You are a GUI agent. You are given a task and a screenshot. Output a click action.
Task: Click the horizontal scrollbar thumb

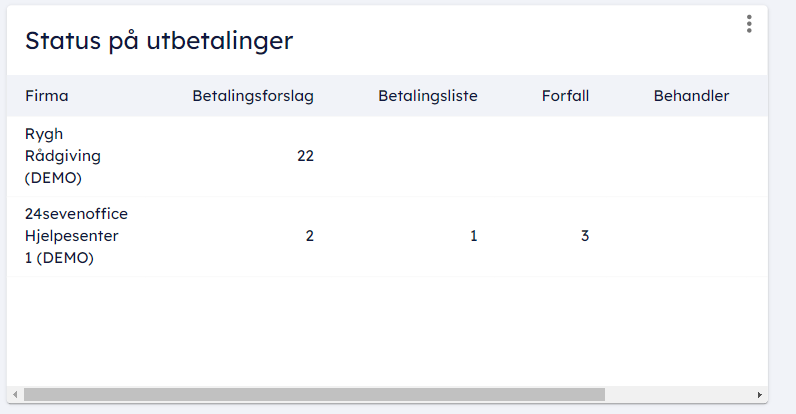[314, 395]
